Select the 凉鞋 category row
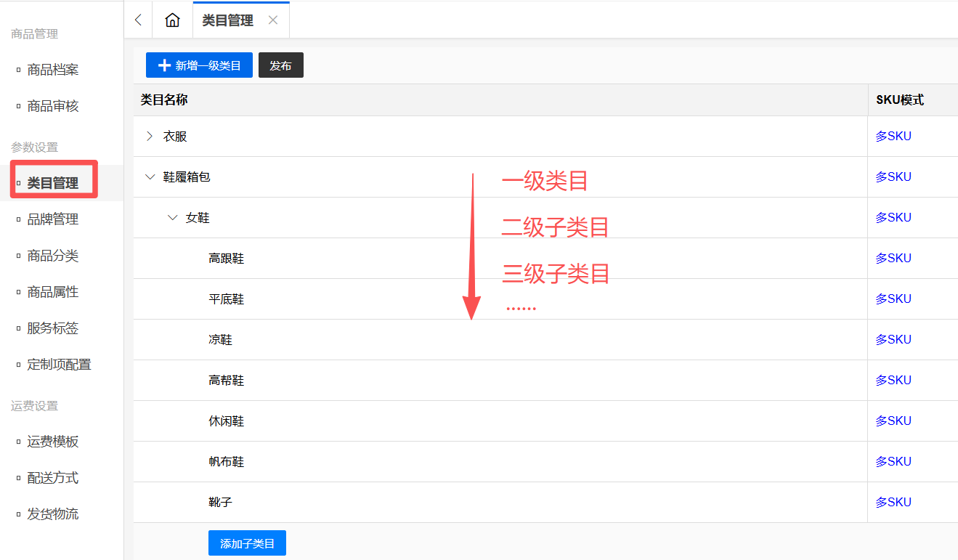 pos(220,340)
